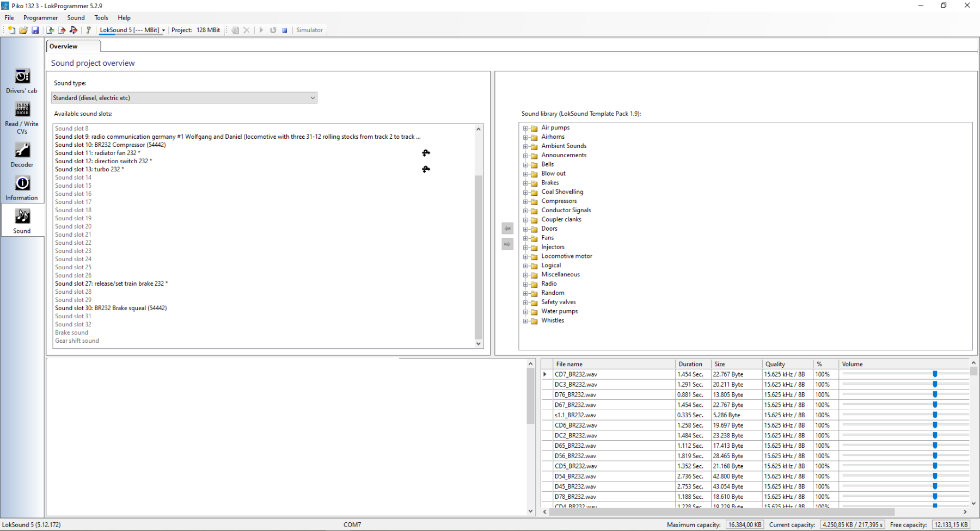
Task: Expand the Announcements library folder
Action: click(x=525, y=156)
